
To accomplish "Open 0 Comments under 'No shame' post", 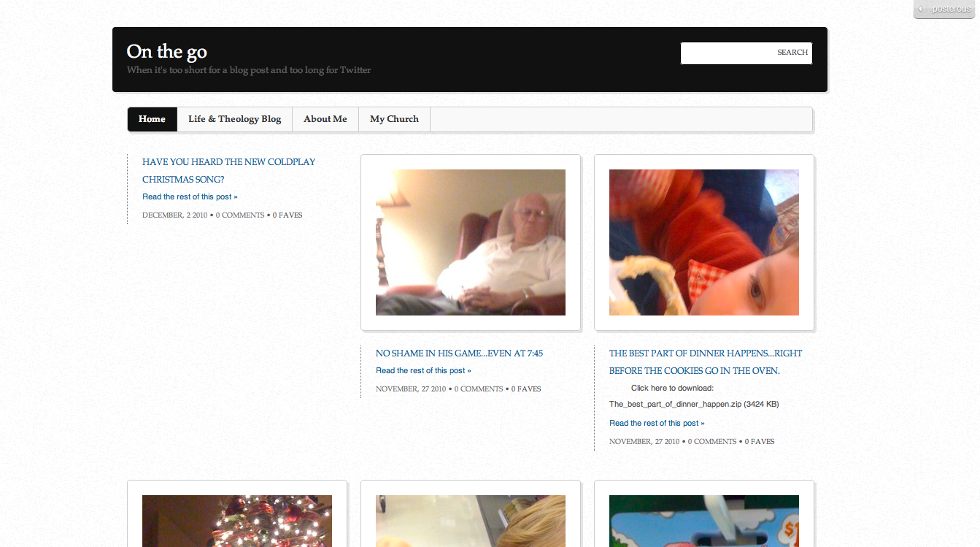I will [478, 389].
